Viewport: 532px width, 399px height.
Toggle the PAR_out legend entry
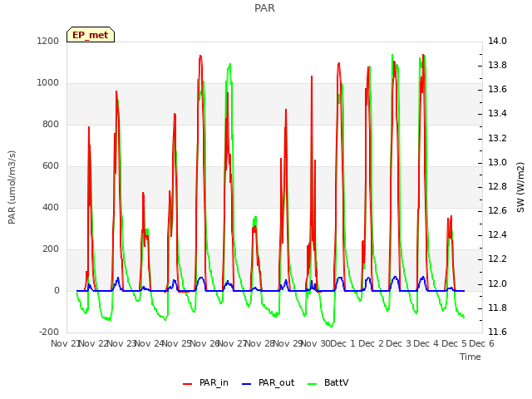(x=268, y=382)
